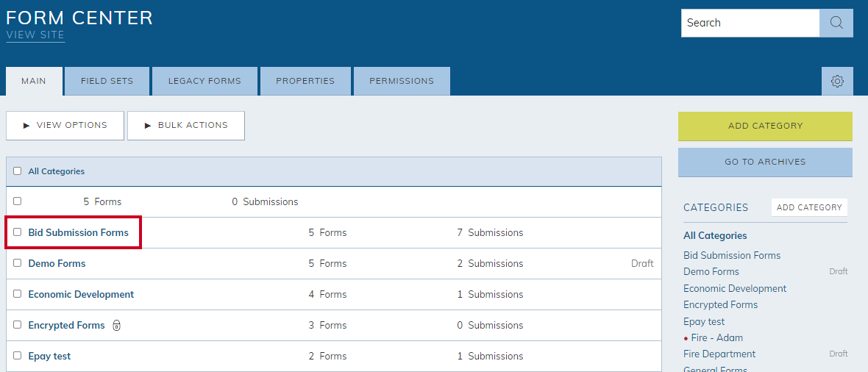
Task: Switch to the Main tab
Action: coord(34,82)
